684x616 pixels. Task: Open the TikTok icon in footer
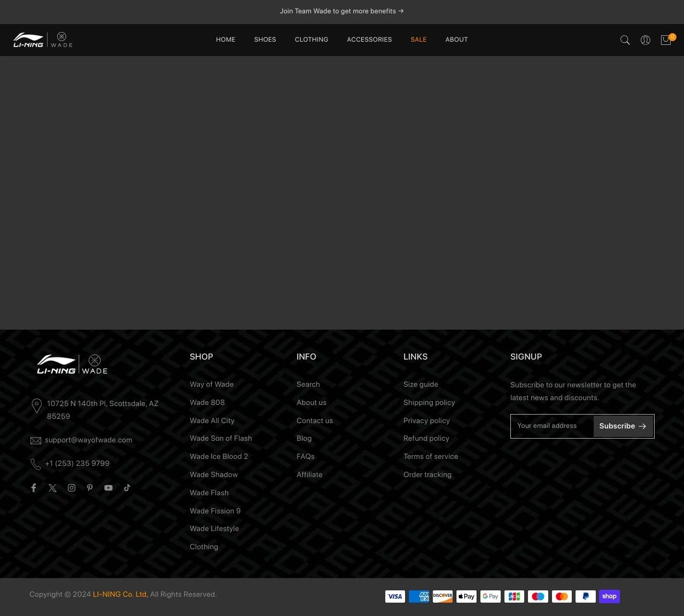pyautogui.click(x=127, y=488)
